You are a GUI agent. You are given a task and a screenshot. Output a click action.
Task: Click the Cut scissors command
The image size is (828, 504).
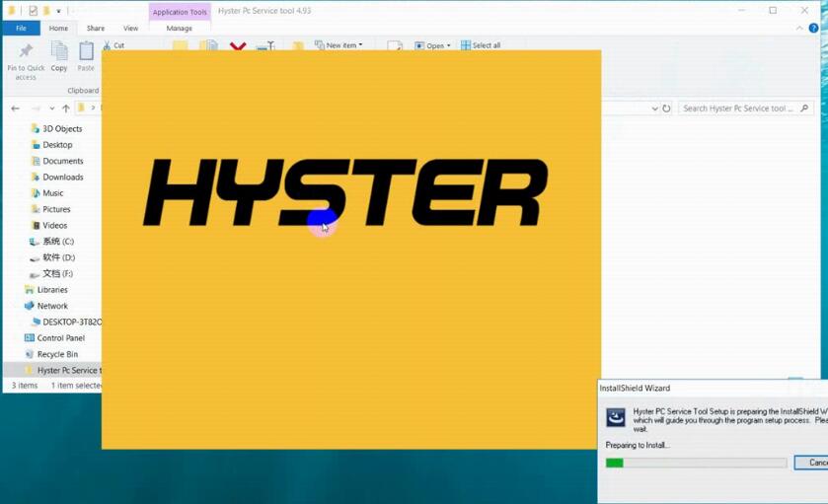[114, 45]
